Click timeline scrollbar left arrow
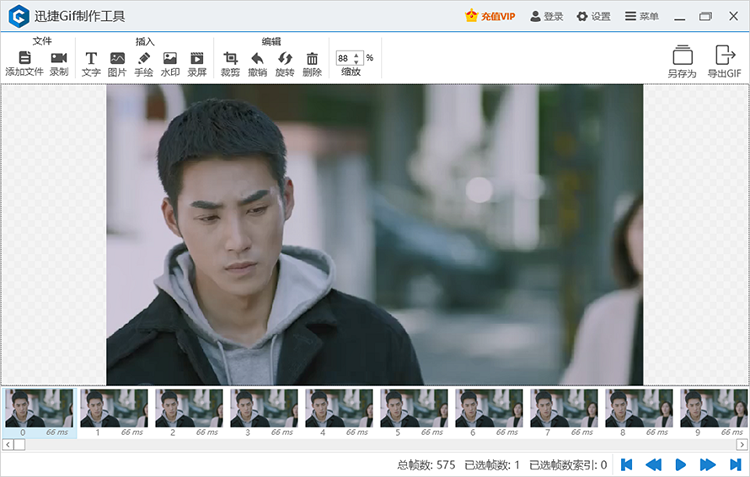 pyautogui.click(x=8, y=445)
